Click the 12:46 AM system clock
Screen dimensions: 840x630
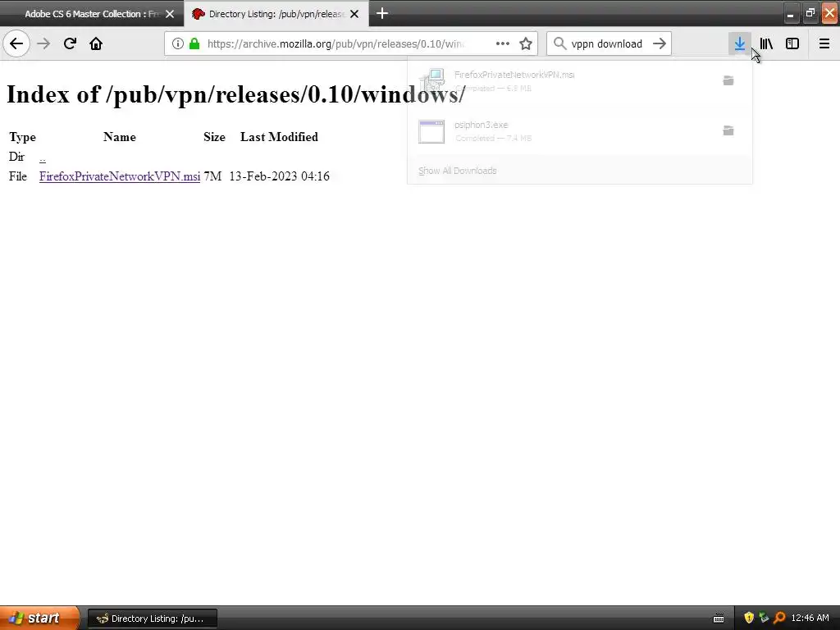tap(810, 619)
